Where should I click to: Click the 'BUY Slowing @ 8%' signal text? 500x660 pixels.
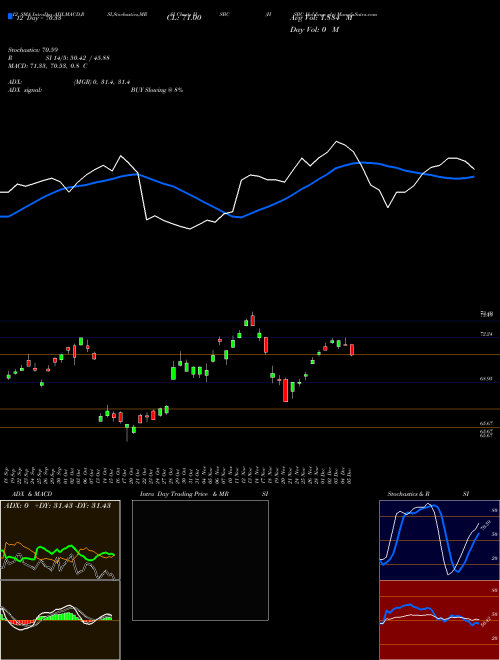coord(157,90)
